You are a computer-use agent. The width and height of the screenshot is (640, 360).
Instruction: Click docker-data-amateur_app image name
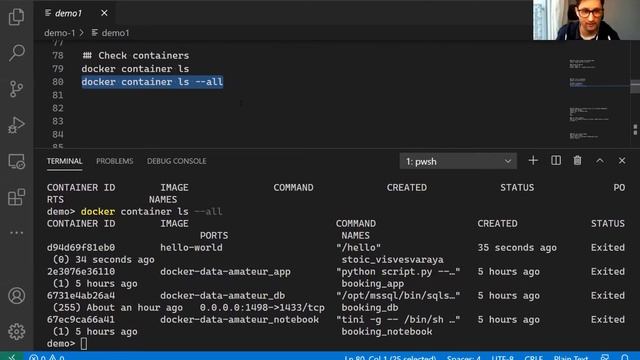coord(225,272)
